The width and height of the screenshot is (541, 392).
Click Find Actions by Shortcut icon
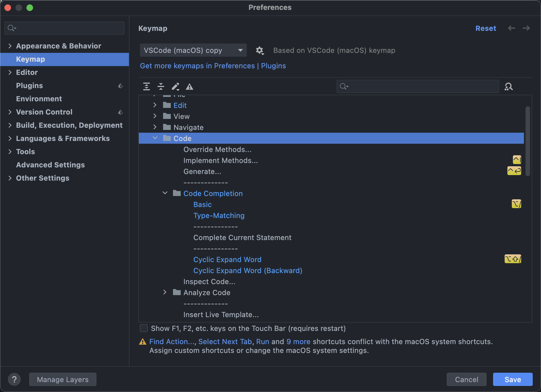(x=508, y=87)
